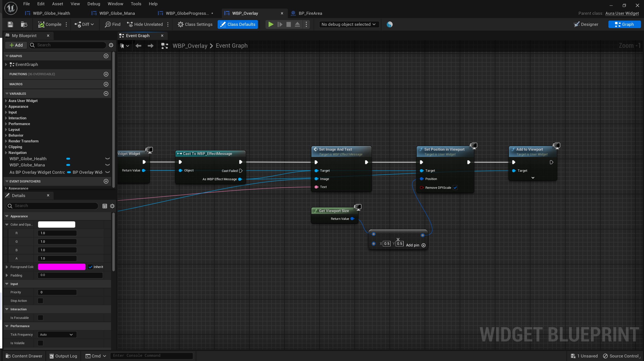Switch to the WBP_Globe_Mana tab
This screenshot has height=361, width=644.
click(117, 13)
